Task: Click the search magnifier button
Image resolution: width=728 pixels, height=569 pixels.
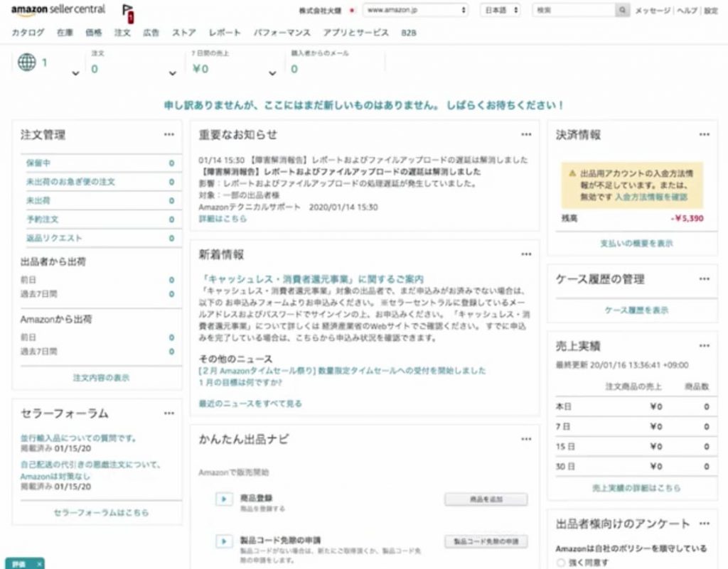Action: click(x=622, y=10)
